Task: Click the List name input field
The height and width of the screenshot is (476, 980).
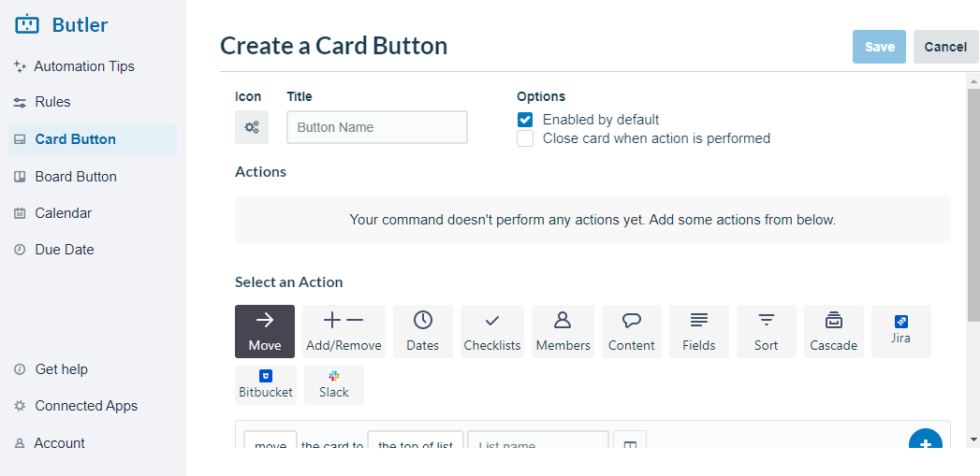Action: [x=538, y=441]
